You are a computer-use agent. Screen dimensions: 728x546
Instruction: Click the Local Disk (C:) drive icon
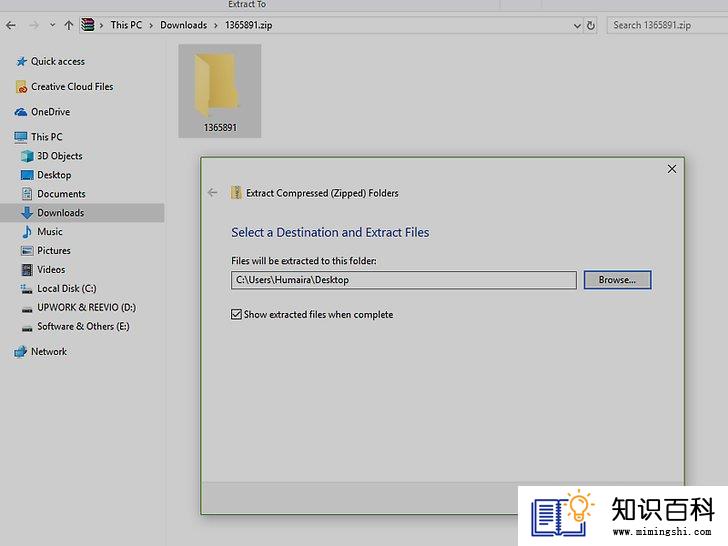pos(26,289)
